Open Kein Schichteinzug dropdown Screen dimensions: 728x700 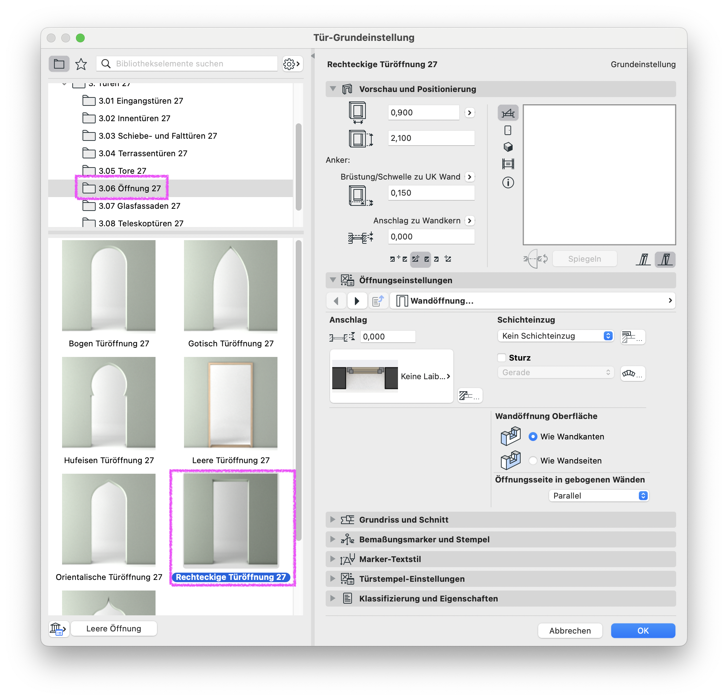[x=556, y=336]
